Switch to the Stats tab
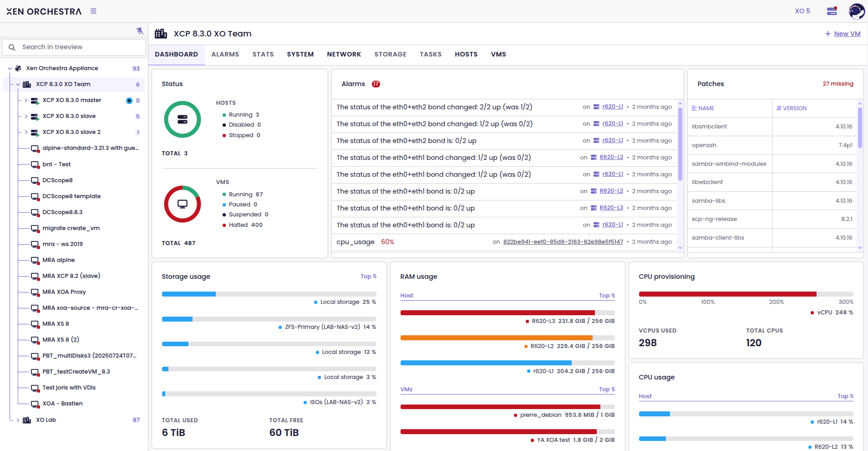The height and width of the screenshot is (451, 868). pos(263,54)
